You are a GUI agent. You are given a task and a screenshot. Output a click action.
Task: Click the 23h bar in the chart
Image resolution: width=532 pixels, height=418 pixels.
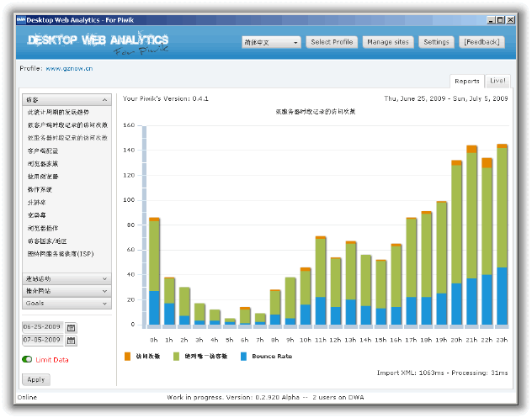[x=502, y=235]
